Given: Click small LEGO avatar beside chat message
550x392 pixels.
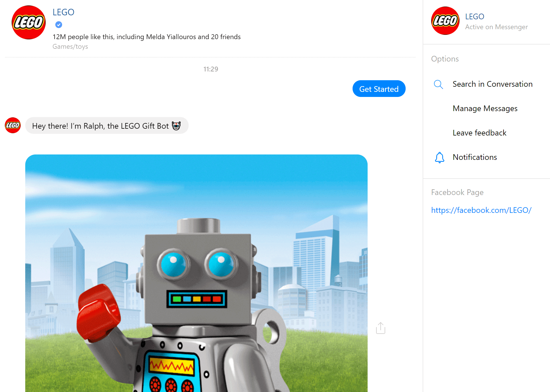Looking at the screenshot, I should 13,125.
